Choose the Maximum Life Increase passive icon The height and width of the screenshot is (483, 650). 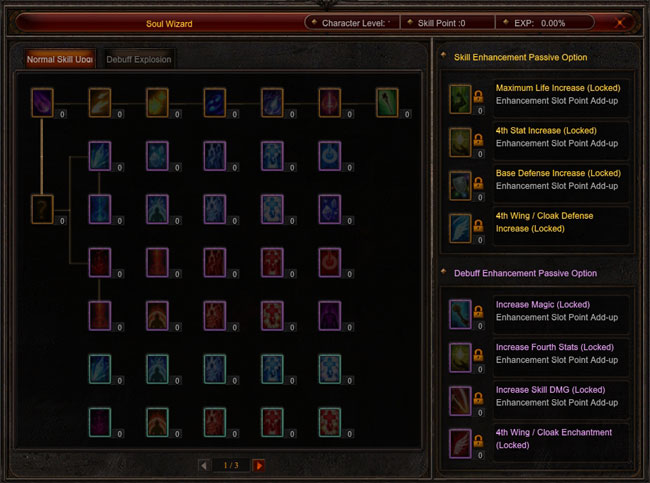(x=460, y=99)
